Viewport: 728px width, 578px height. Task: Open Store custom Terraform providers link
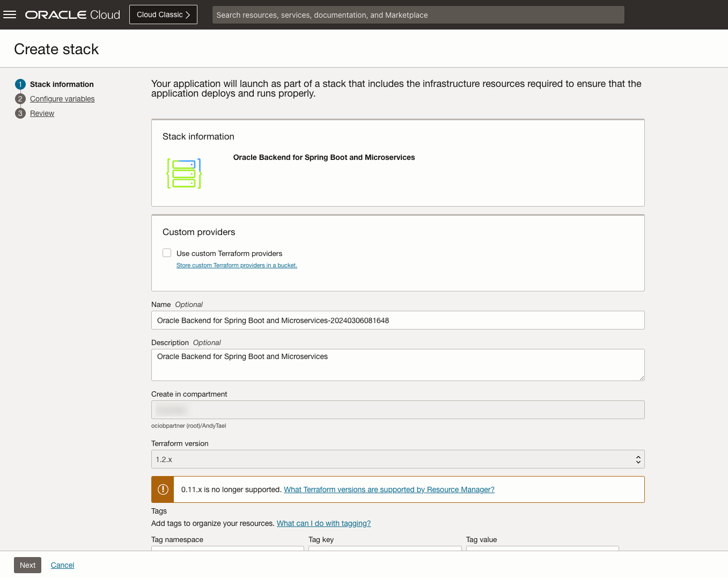237,265
